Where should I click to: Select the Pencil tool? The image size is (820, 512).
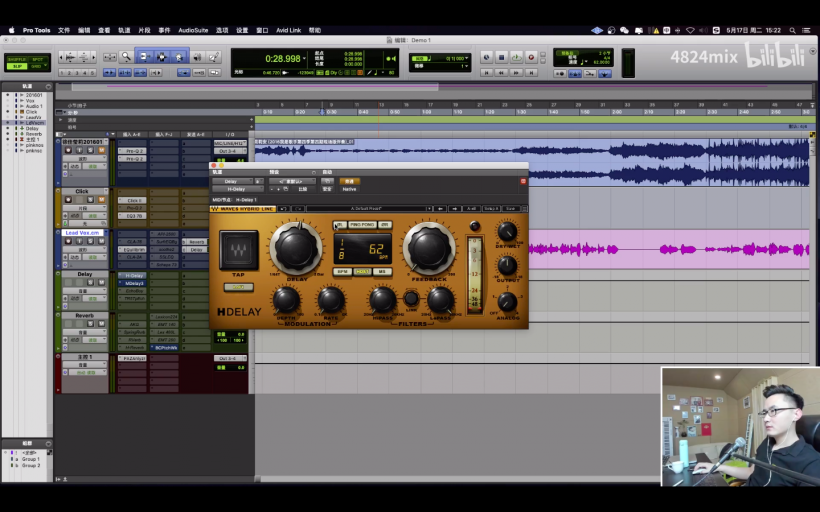point(214,56)
